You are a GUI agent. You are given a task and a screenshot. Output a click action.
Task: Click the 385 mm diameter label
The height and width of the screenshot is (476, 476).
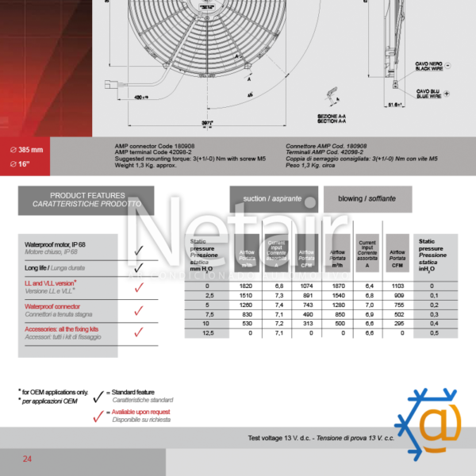(32, 149)
